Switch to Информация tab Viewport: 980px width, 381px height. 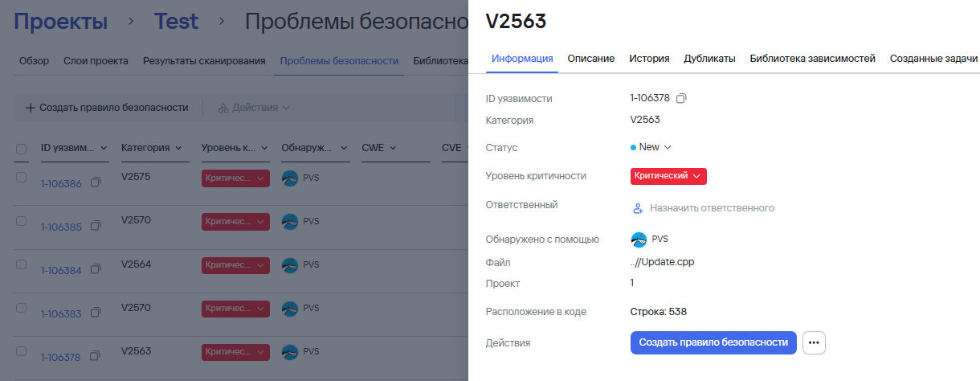point(522,59)
